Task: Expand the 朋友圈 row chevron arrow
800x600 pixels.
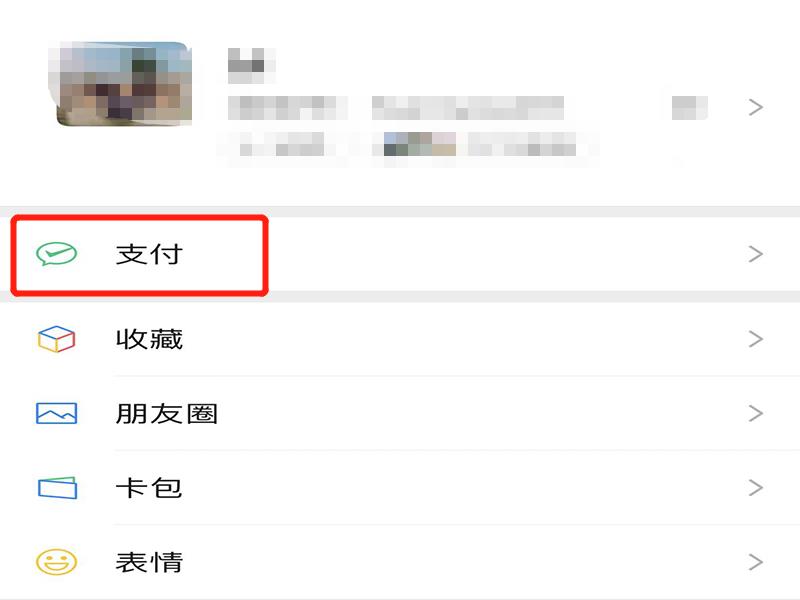Action: [756, 413]
